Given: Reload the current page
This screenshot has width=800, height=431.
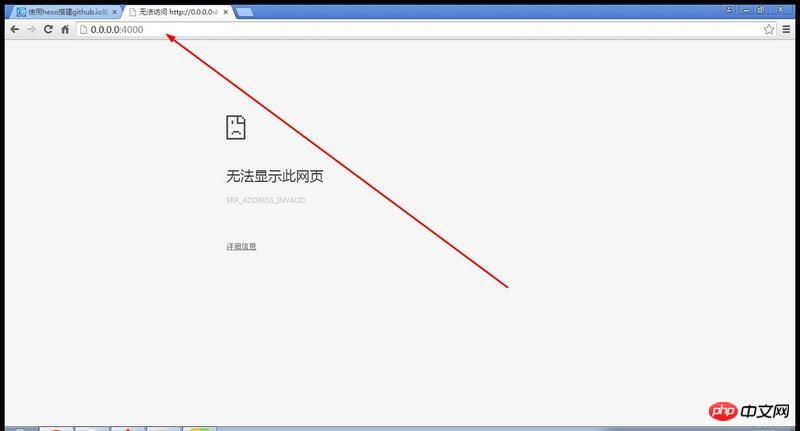Looking at the screenshot, I should pos(48,30).
